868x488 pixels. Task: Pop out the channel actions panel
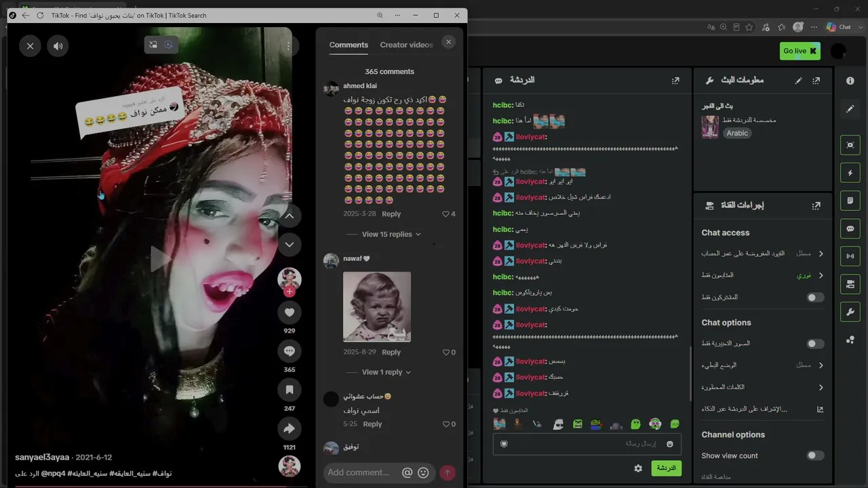click(x=816, y=205)
